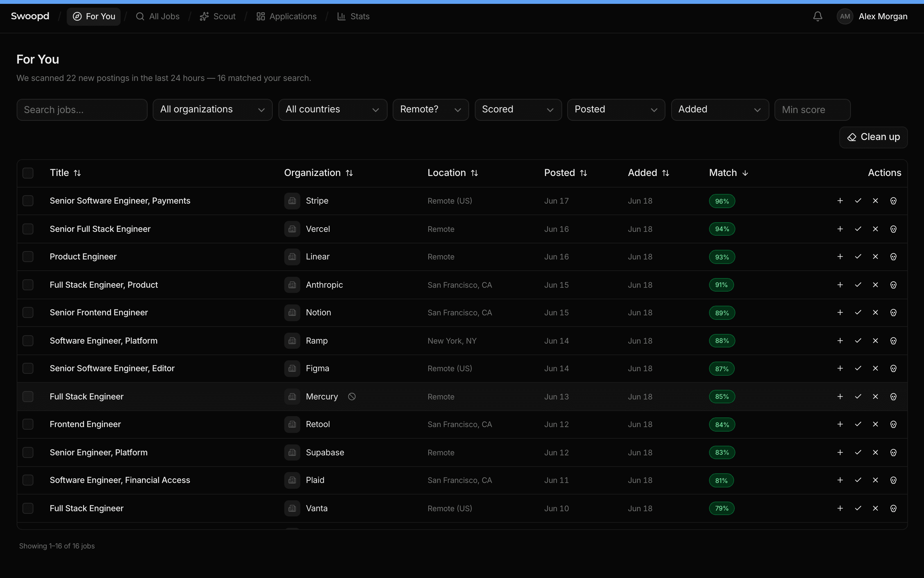Click the blocked icon next to Mercury
Image resolution: width=924 pixels, height=578 pixels.
352,397
